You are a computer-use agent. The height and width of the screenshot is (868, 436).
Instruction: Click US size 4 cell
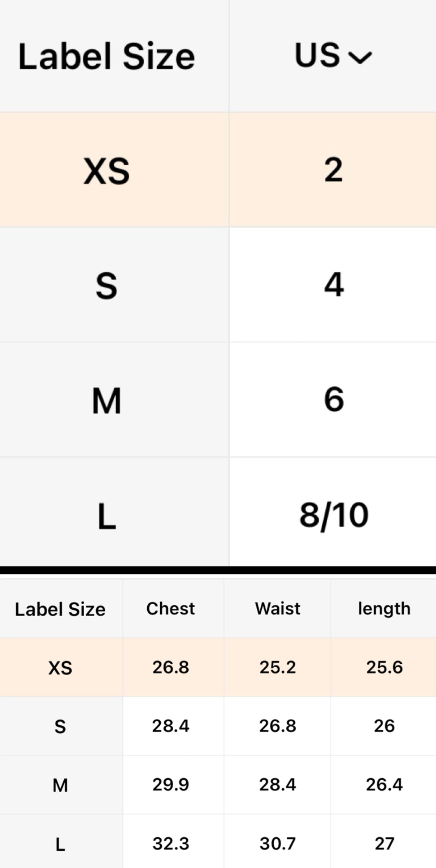pos(333,285)
